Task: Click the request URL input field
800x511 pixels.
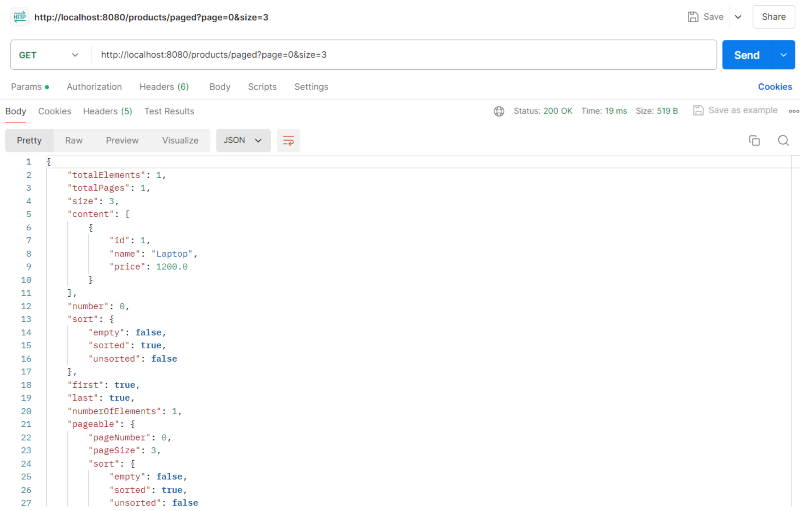Action: [400, 55]
